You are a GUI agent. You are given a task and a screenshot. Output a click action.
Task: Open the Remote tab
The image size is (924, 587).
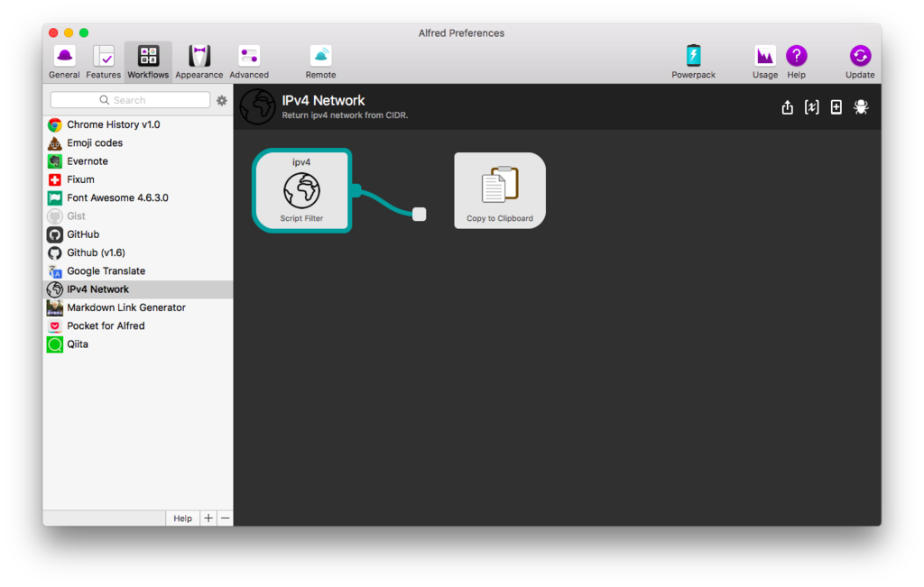320,62
